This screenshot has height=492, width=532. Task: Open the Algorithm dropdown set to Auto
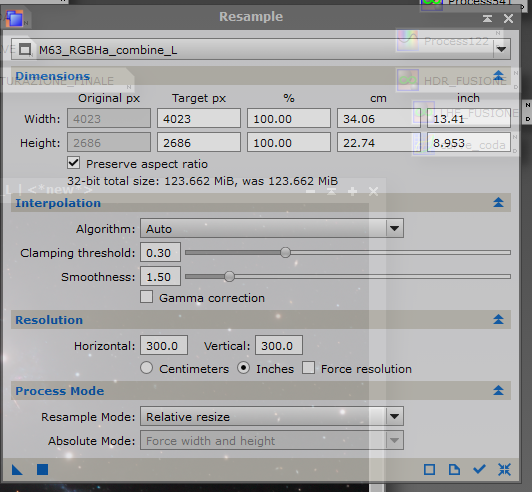point(272,228)
